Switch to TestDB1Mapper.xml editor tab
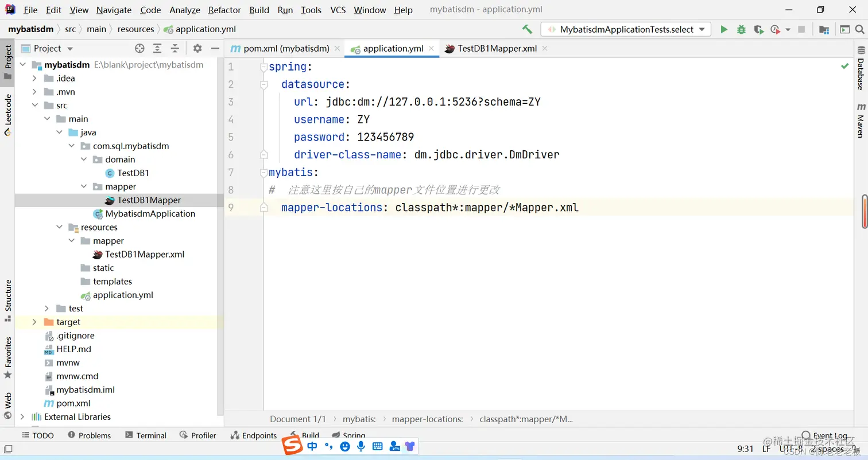868x460 pixels. click(497, 48)
